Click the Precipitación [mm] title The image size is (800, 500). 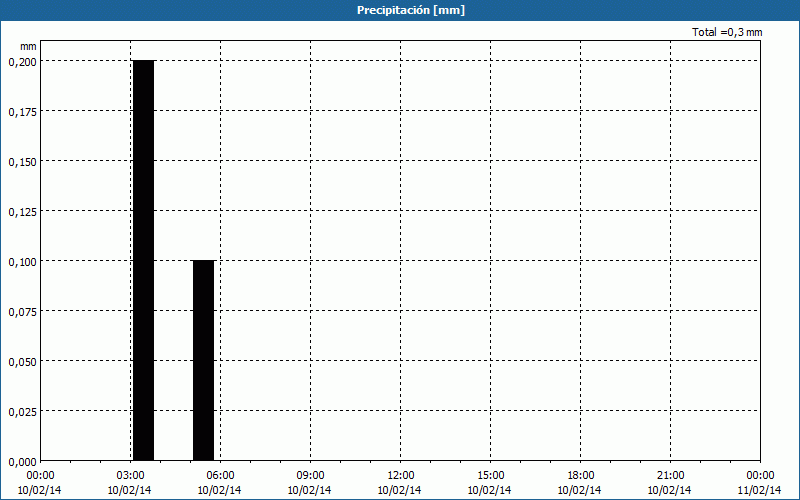411,10
